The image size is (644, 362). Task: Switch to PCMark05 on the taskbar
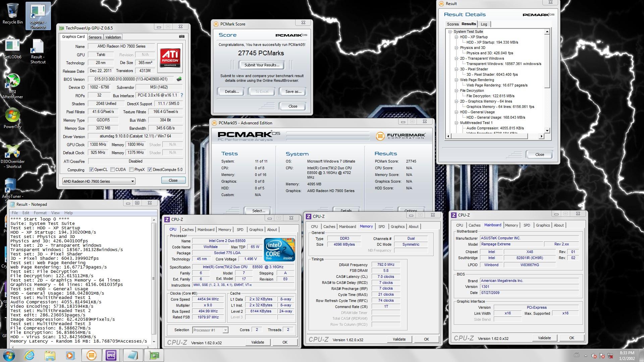[x=91, y=355]
